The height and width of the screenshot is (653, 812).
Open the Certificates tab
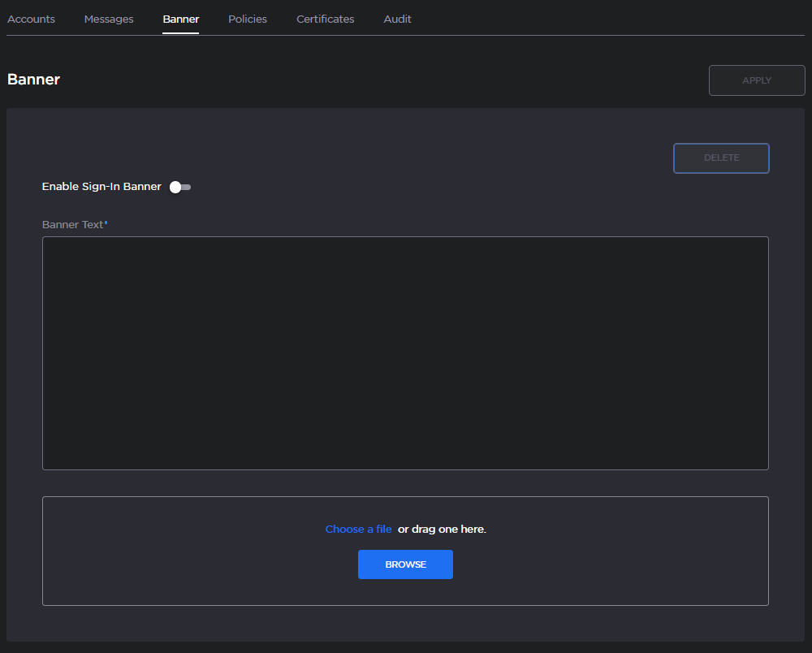(325, 19)
